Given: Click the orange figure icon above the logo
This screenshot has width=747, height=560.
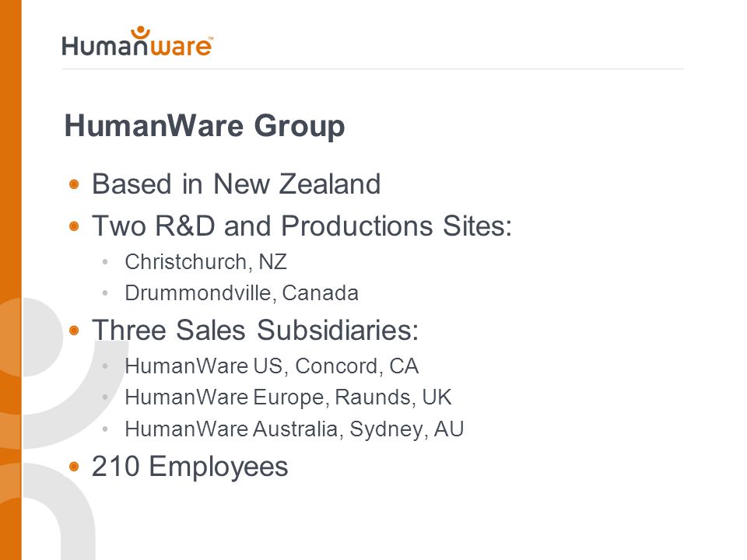Looking at the screenshot, I should (140, 34).
